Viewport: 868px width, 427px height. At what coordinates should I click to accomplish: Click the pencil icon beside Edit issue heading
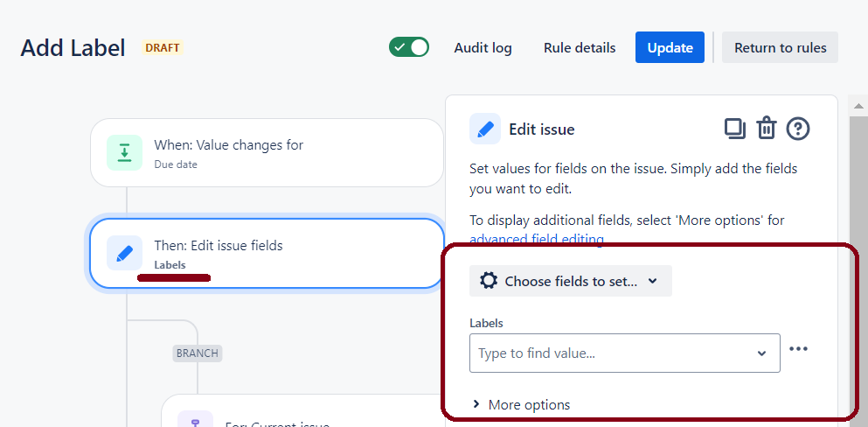pyautogui.click(x=485, y=129)
